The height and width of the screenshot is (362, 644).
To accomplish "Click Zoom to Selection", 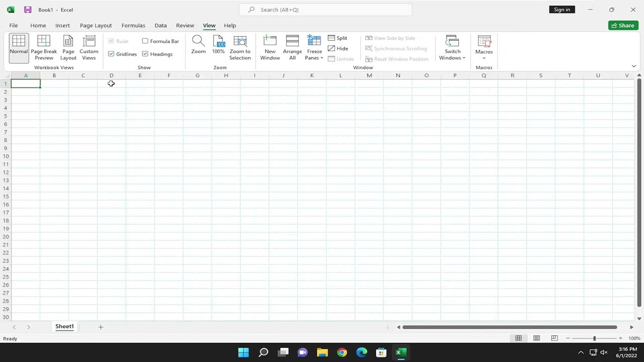I will pyautogui.click(x=240, y=48).
